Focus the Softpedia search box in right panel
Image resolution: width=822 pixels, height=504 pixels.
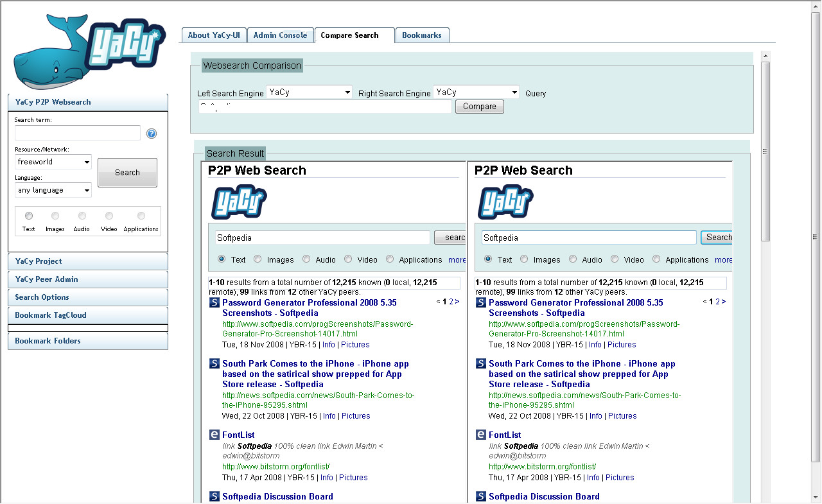click(x=589, y=238)
